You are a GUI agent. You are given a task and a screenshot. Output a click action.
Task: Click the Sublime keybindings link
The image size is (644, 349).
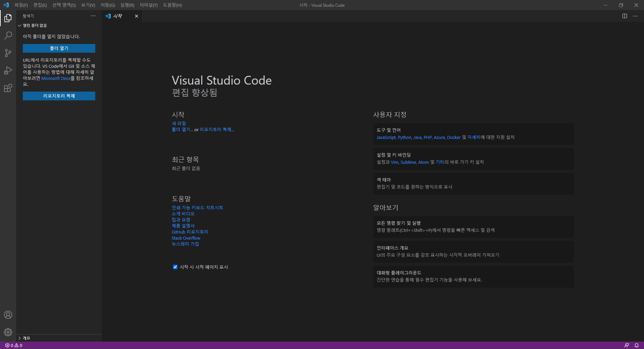(x=408, y=162)
